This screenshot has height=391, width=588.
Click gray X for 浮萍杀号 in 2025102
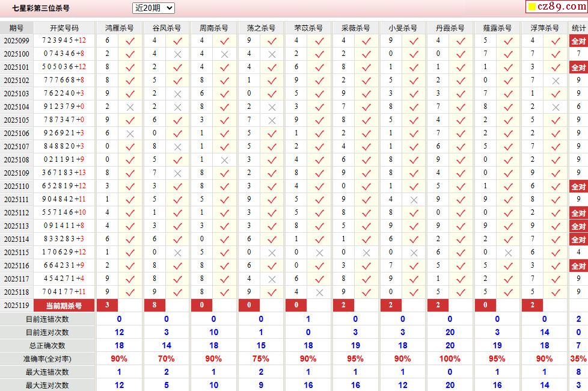coord(556,81)
